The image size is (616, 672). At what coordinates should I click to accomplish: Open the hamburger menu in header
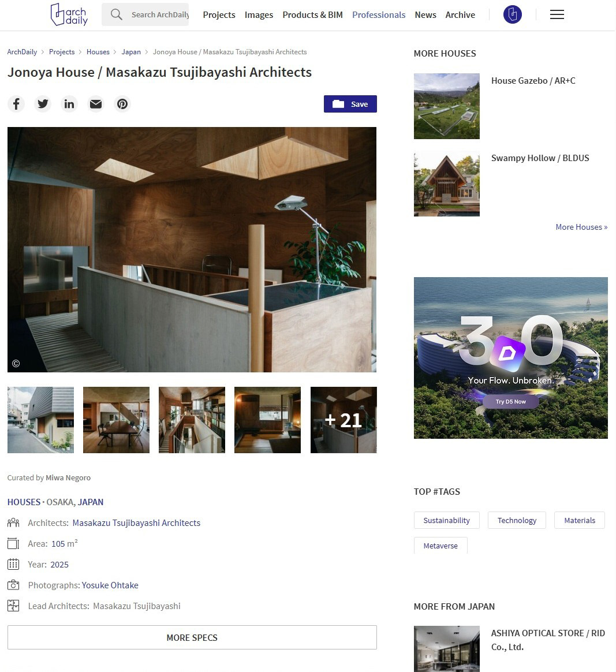pos(557,14)
